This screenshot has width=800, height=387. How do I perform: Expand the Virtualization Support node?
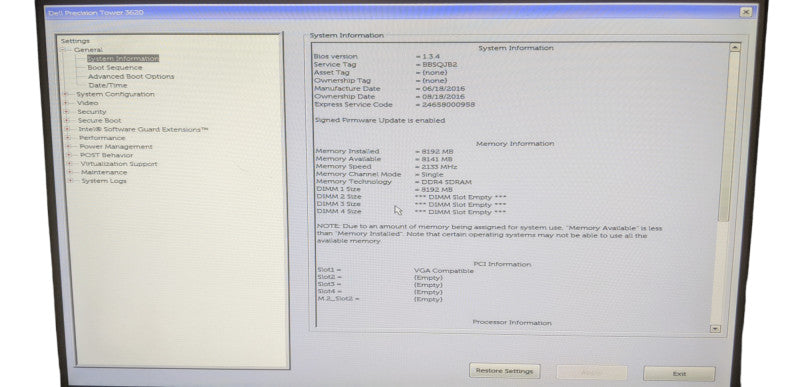(69, 164)
